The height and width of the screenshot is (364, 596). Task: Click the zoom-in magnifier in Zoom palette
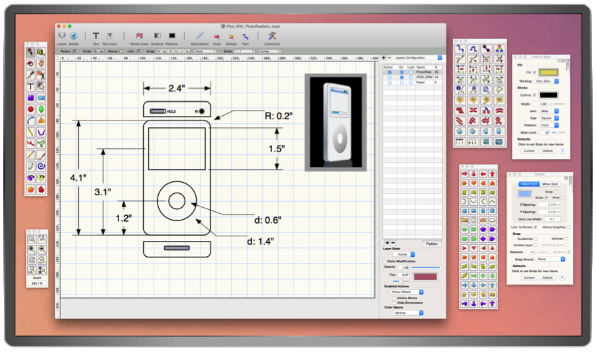pos(32,250)
